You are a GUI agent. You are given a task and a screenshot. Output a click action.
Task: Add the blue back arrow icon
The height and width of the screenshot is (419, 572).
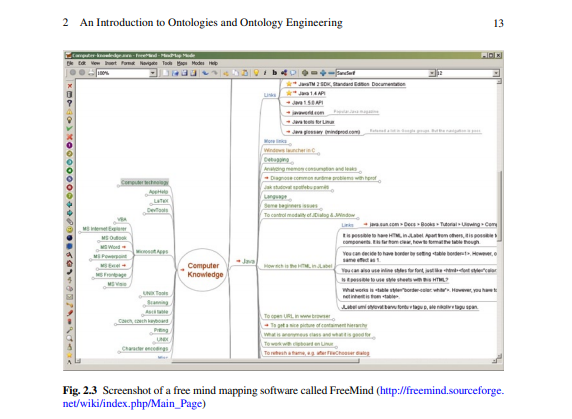[69, 204]
